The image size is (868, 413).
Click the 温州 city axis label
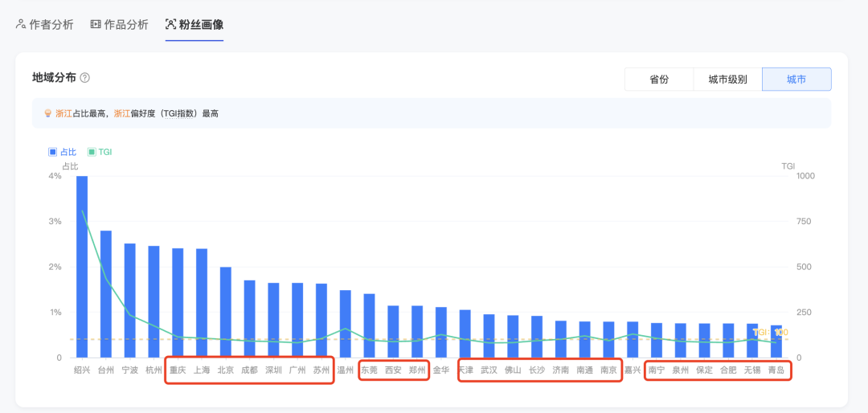tap(346, 370)
